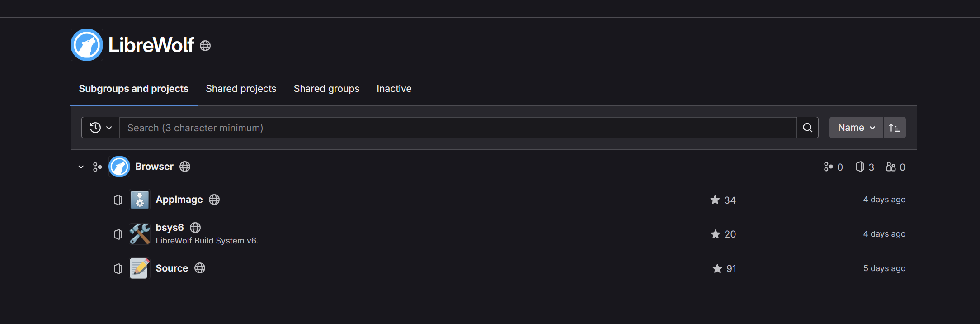Collapse the Browser subgroup chevron

[81, 167]
